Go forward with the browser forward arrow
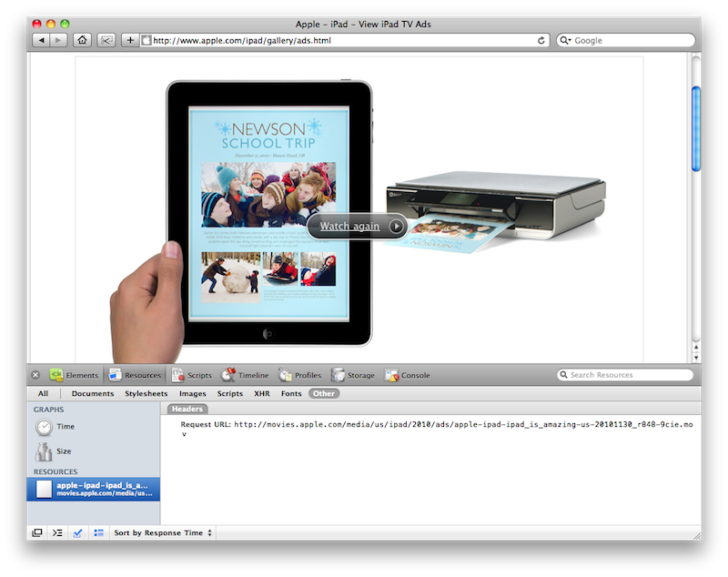This screenshot has height=577, width=728. (x=58, y=40)
